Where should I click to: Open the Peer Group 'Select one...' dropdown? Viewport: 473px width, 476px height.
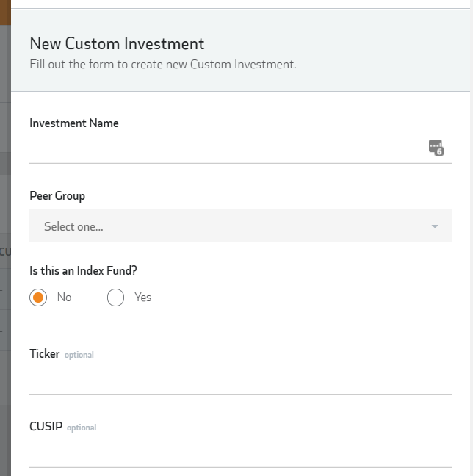228,226
